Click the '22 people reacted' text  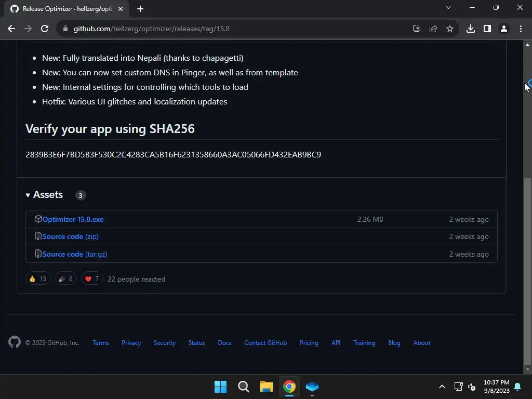(137, 279)
